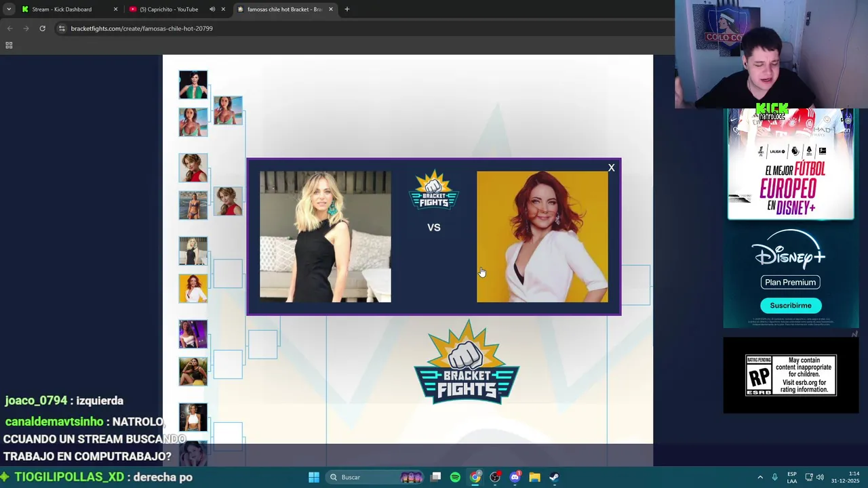Reload the bracketfights page
The image size is (868, 488).
tap(42, 28)
